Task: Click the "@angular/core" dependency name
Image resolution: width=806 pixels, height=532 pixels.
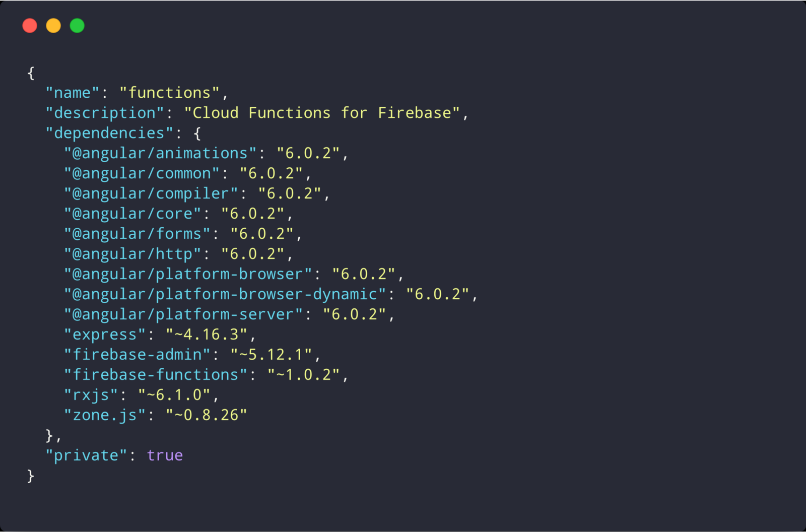Action: (x=132, y=214)
